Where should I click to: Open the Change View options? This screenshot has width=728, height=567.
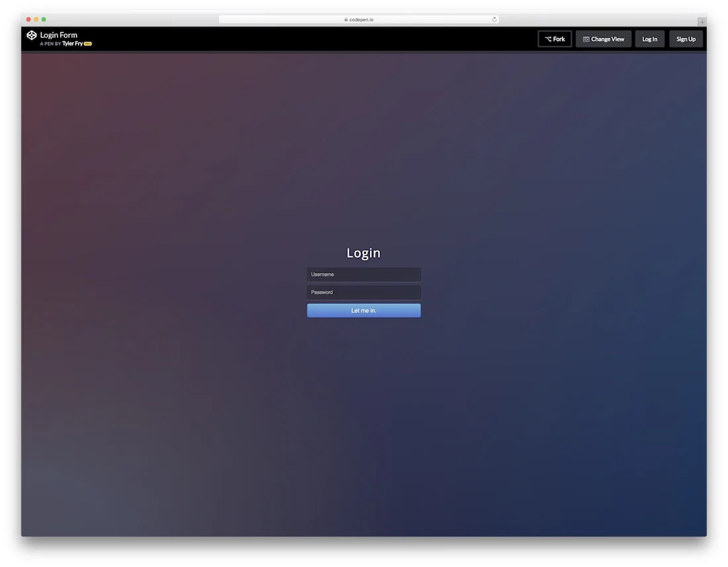tap(603, 38)
